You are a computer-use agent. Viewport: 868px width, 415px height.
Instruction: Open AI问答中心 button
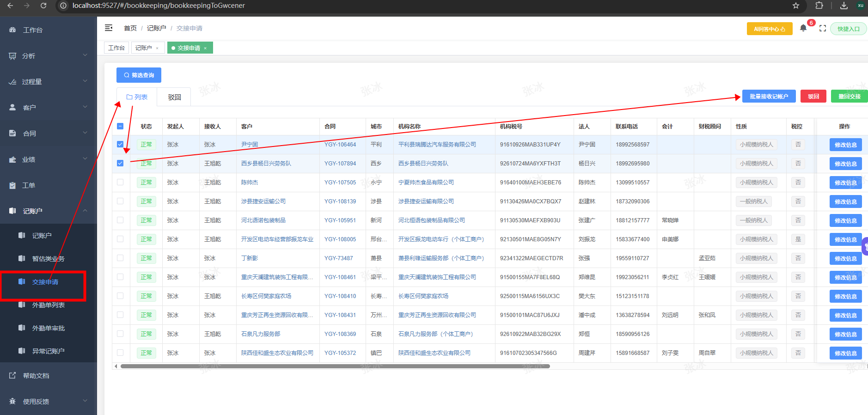pos(770,29)
